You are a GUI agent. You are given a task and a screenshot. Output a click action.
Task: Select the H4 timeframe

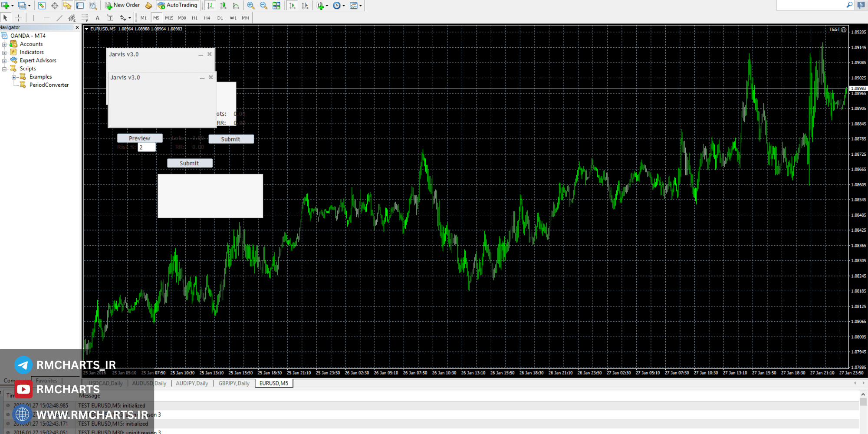tap(207, 18)
